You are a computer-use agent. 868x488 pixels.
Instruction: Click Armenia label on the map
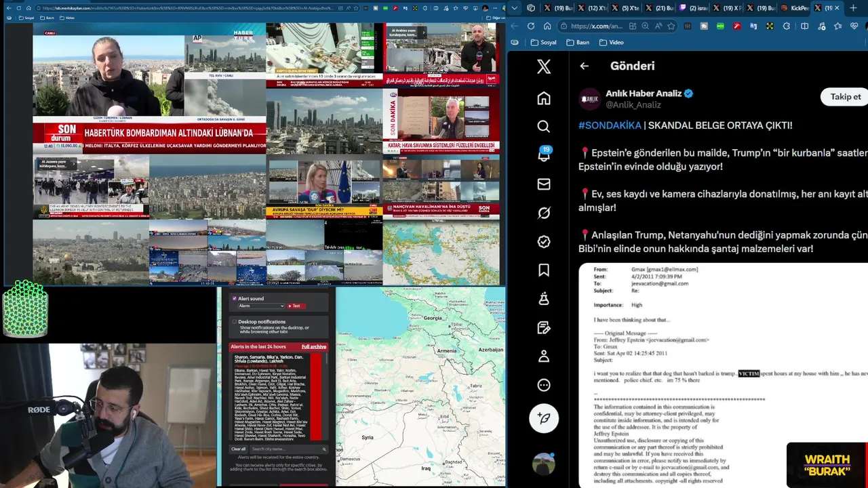tap(447, 350)
